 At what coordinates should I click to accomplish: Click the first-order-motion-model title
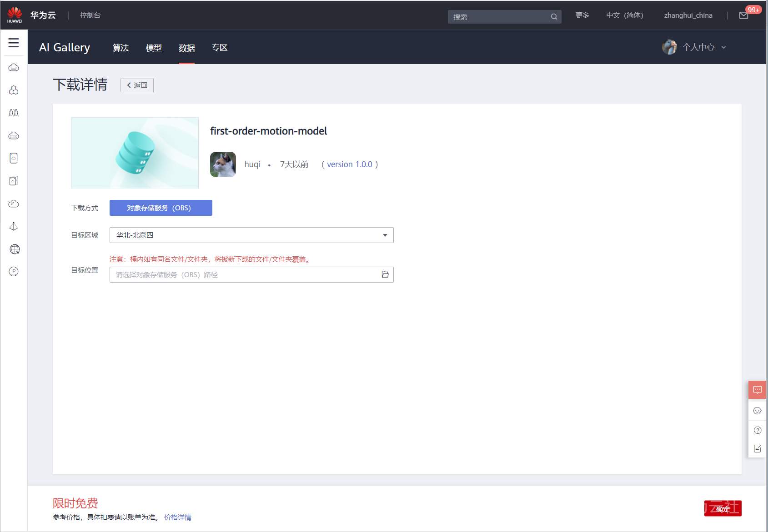coord(269,131)
